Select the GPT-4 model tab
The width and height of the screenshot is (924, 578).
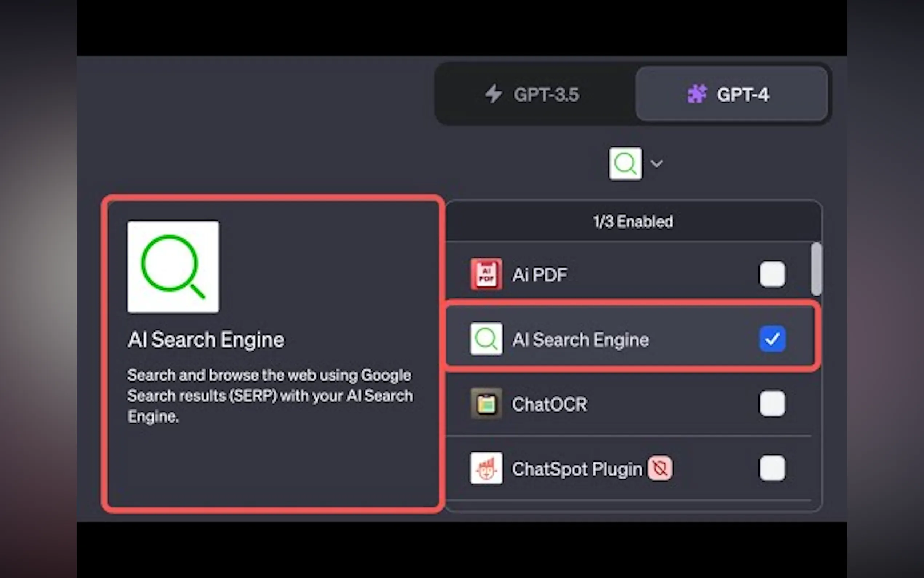(731, 94)
